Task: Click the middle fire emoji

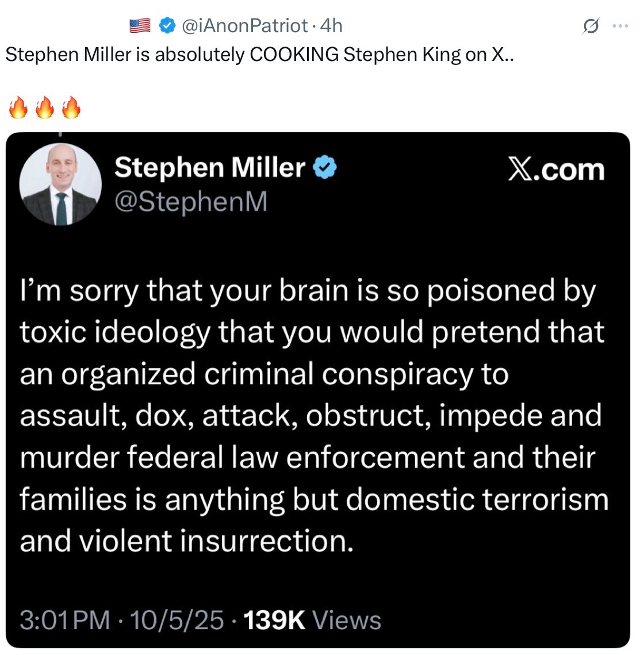Action: [44, 108]
